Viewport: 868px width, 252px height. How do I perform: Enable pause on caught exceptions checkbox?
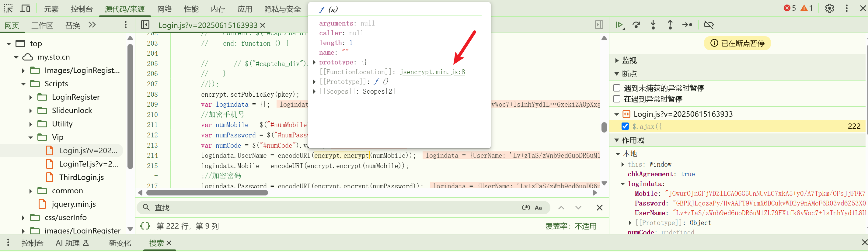click(x=617, y=99)
